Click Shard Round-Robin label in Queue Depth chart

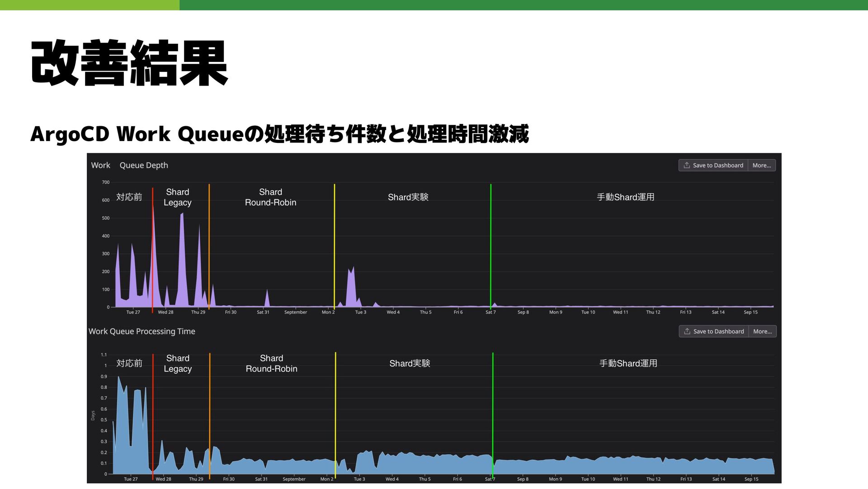coord(271,197)
